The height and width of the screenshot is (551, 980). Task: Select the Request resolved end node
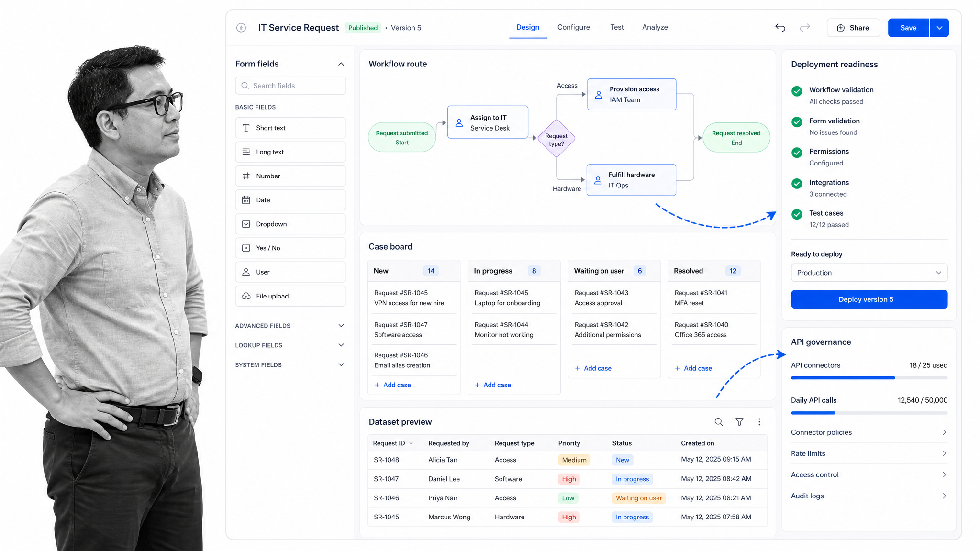[736, 138]
